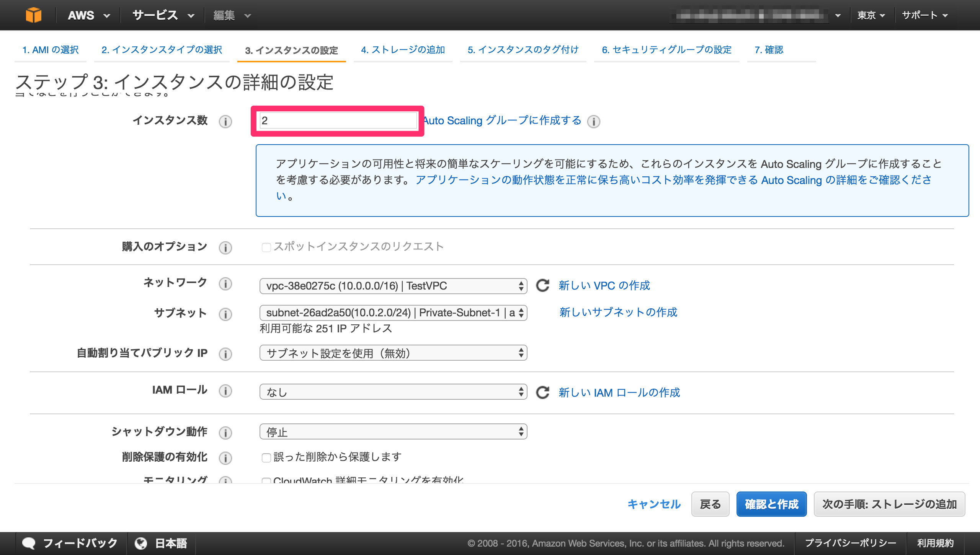Open 利用規約 footer link
Screen dimensions: 980x555
pyautogui.click(x=935, y=543)
